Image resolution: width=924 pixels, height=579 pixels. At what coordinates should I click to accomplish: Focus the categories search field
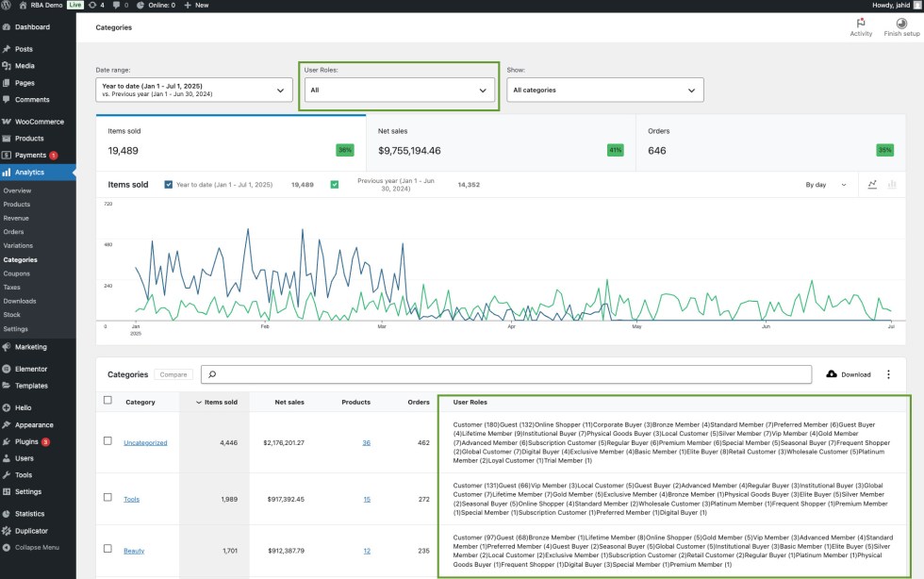coord(507,374)
